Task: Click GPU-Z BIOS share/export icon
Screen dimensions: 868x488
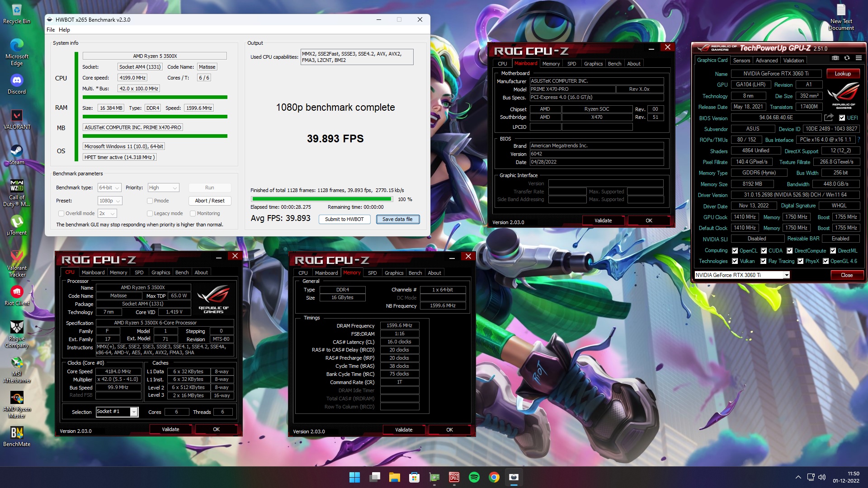Action: point(829,117)
